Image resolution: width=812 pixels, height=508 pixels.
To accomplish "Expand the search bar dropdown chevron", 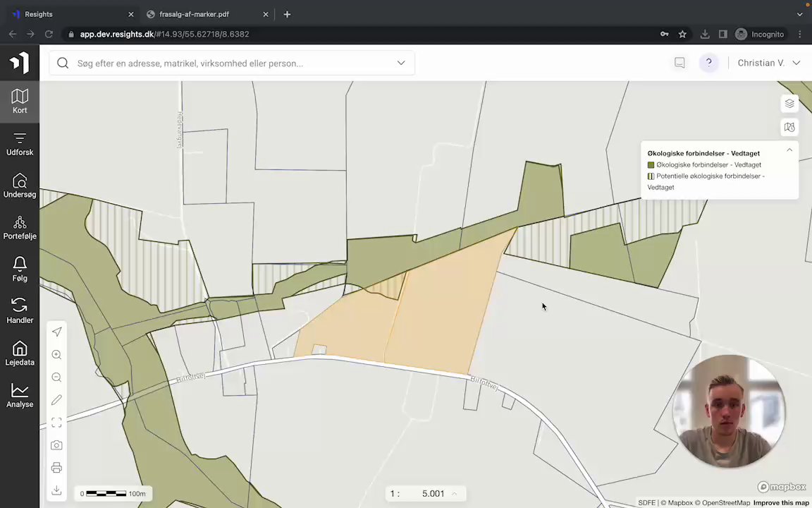I will (x=401, y=63).
